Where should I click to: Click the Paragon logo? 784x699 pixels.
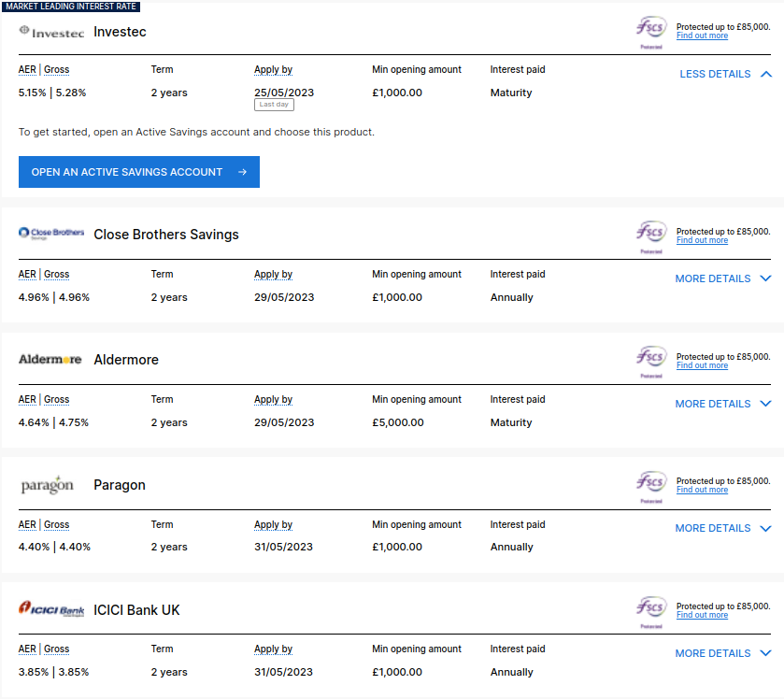(x=47, y=484)
